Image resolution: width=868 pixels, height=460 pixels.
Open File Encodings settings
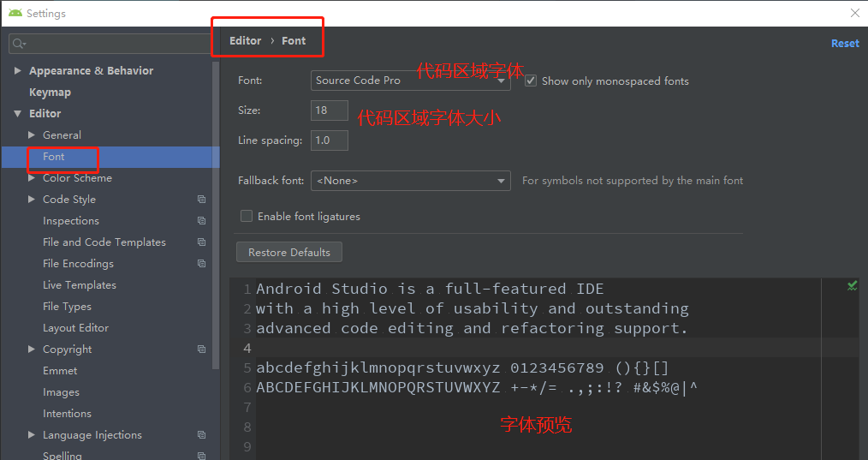pos(78,263)
